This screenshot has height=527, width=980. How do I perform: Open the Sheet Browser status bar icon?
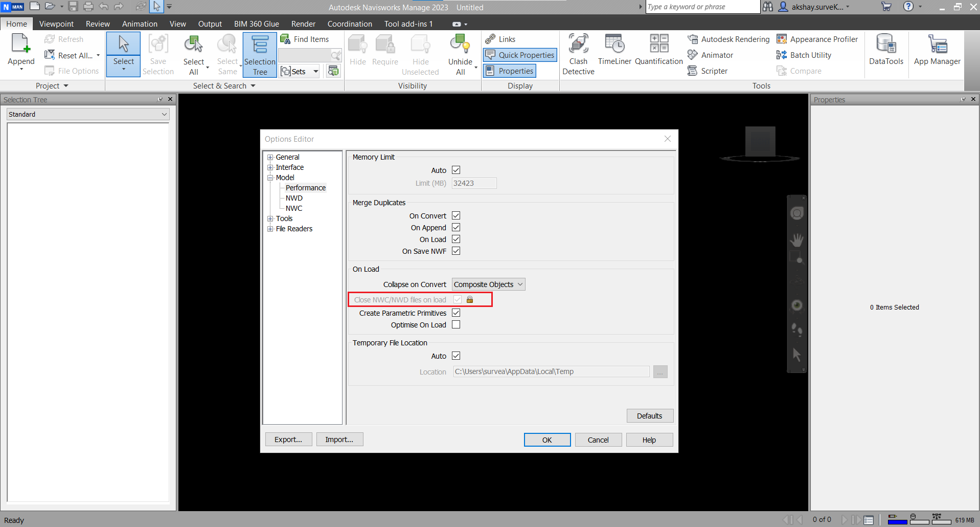(869, 520)
